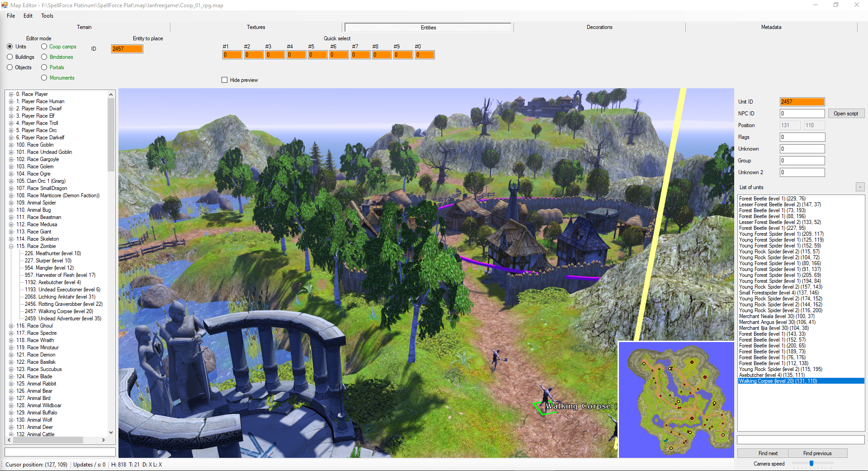868x471 pixels.
Task: Collapse the List of units panel
Action: coord(860,187)
